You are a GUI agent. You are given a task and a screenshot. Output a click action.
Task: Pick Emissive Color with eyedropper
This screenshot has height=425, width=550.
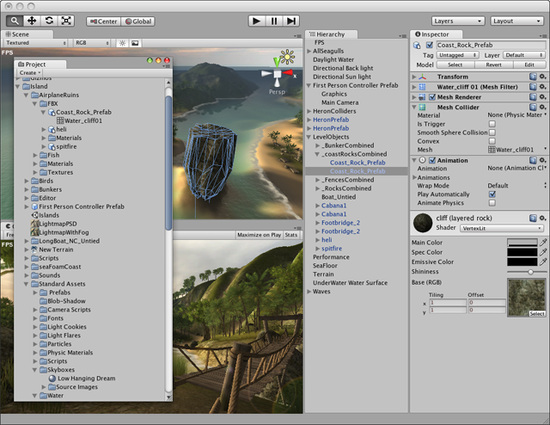point(543,262)
